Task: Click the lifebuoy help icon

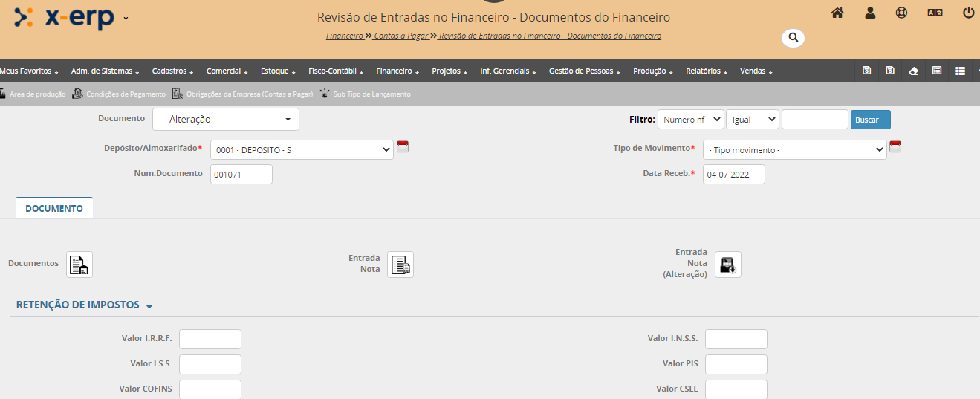Action: [x=902, y=13]
